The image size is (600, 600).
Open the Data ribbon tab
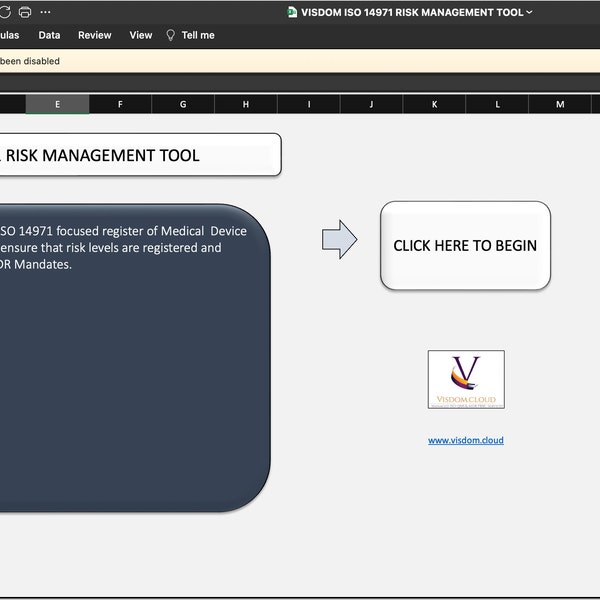pyautogui.click(x=49, y=35)
